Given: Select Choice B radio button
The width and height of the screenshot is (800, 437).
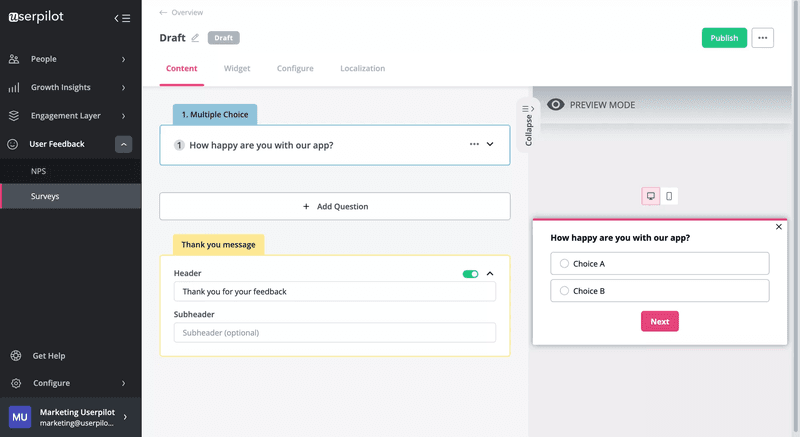Looking at the screenshot, I should (x=564, y=291).
